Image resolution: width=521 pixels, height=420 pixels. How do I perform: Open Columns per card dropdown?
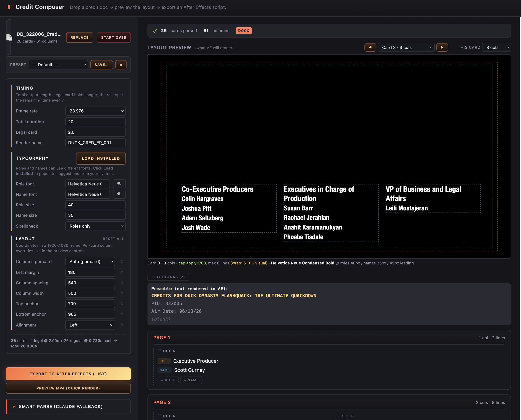pyautogui.click(x=90, y=262)
